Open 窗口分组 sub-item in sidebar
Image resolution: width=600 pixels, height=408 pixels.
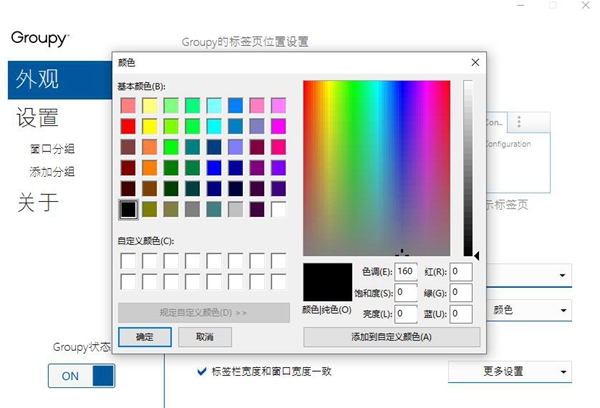pos(52,149)
